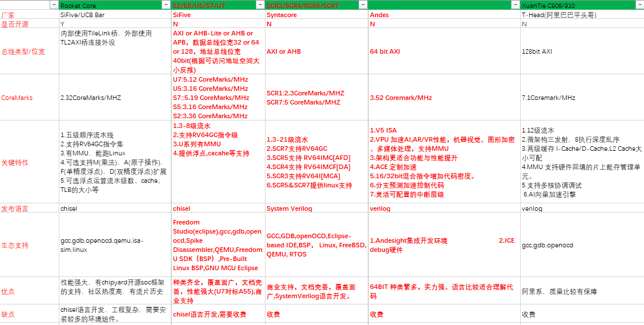Select the '收费' cell under Syntacore

(x=317, y=314)
